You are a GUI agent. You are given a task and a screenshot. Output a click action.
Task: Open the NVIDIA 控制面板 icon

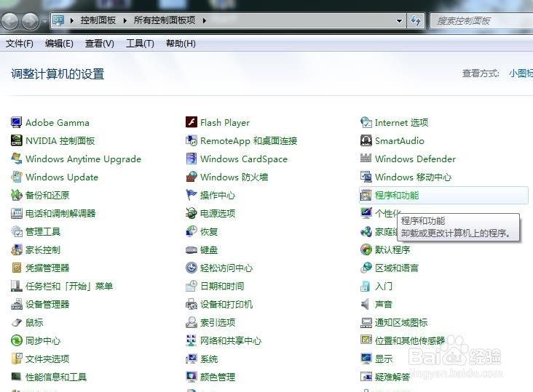16,140
